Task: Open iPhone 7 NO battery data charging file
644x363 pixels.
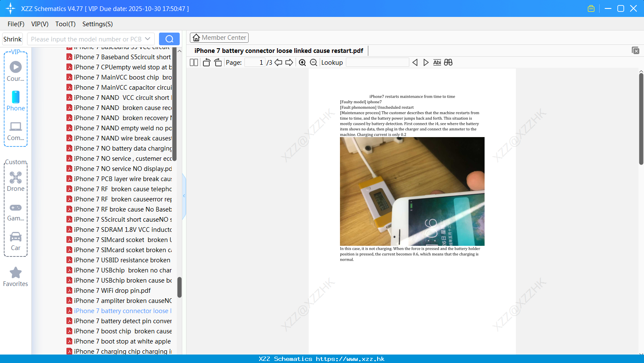Action: click(x=119, y=148)
